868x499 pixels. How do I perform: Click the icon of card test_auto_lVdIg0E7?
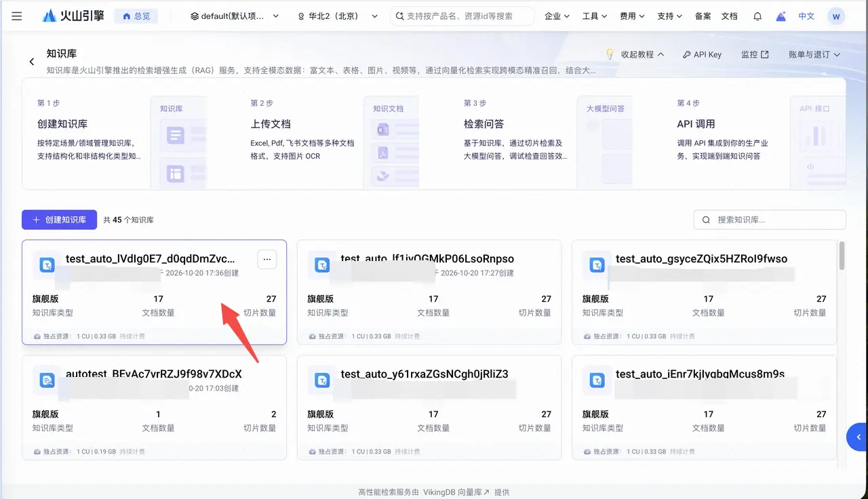point(47,264)
